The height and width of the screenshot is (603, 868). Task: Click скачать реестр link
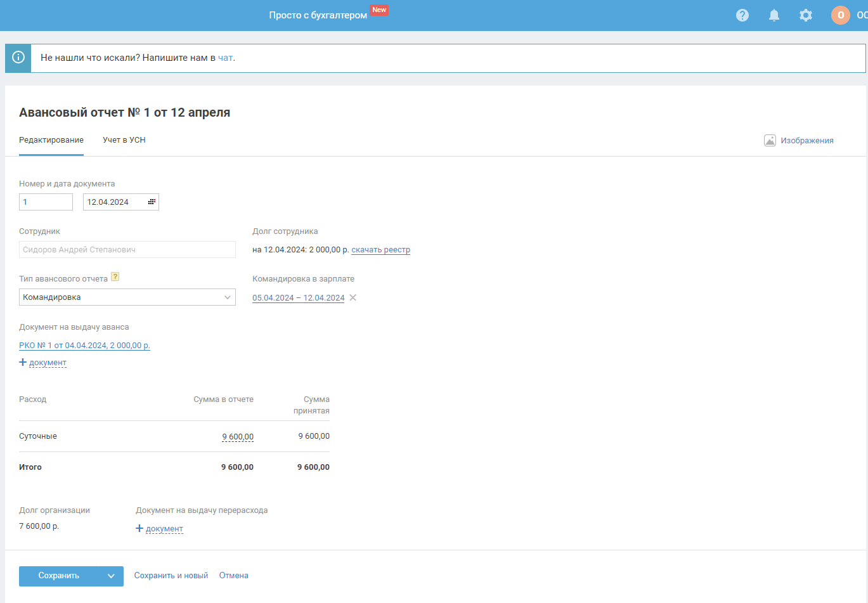click(381, 250)
